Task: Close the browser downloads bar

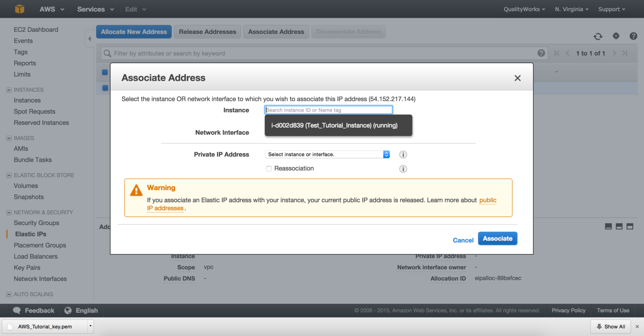Action: (x=637, y=327)
